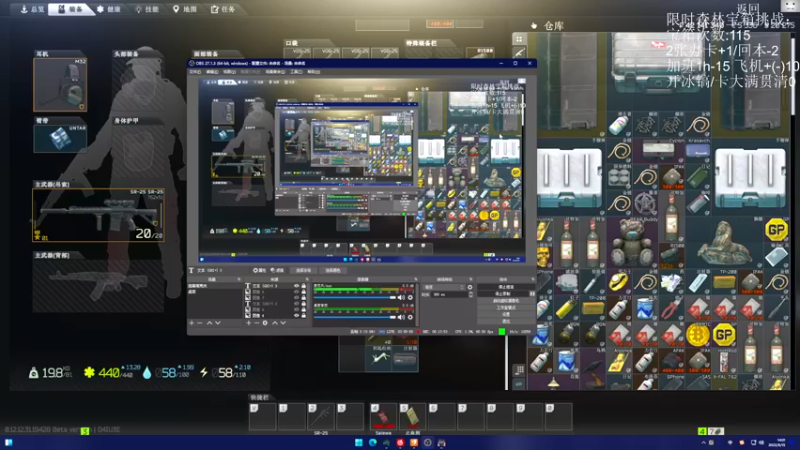Adjust the 麦克风/Aux volume slider
This screenshot has height=450, width=800.
point(355,297)
